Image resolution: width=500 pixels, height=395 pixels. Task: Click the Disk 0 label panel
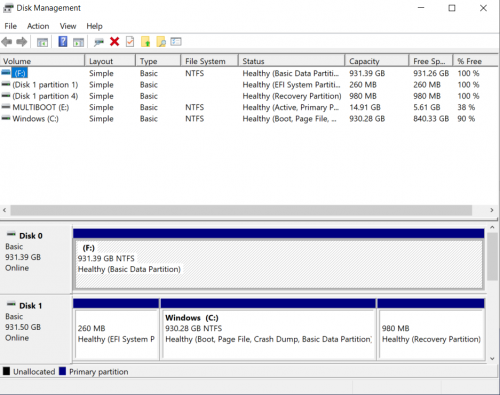tap(36, 259)
